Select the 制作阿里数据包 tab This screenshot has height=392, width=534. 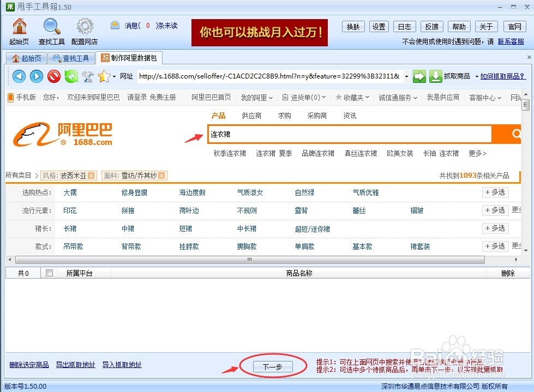tap(129, 58)
